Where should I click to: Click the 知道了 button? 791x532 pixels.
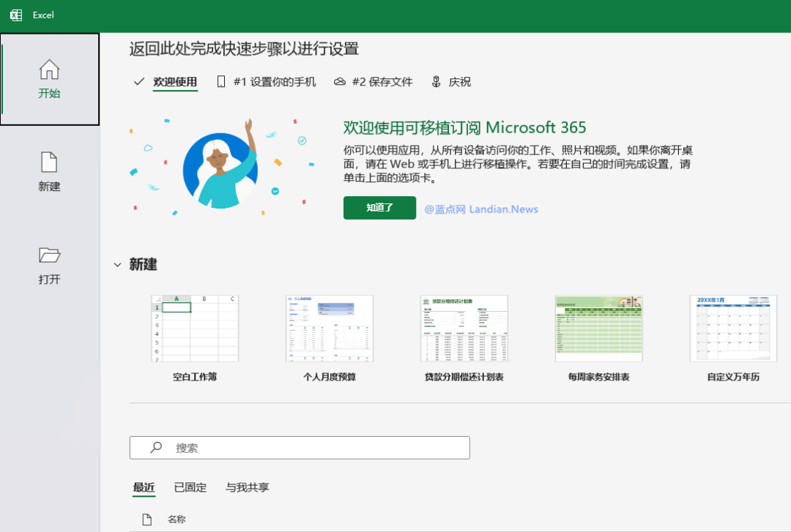click(380, 208)
